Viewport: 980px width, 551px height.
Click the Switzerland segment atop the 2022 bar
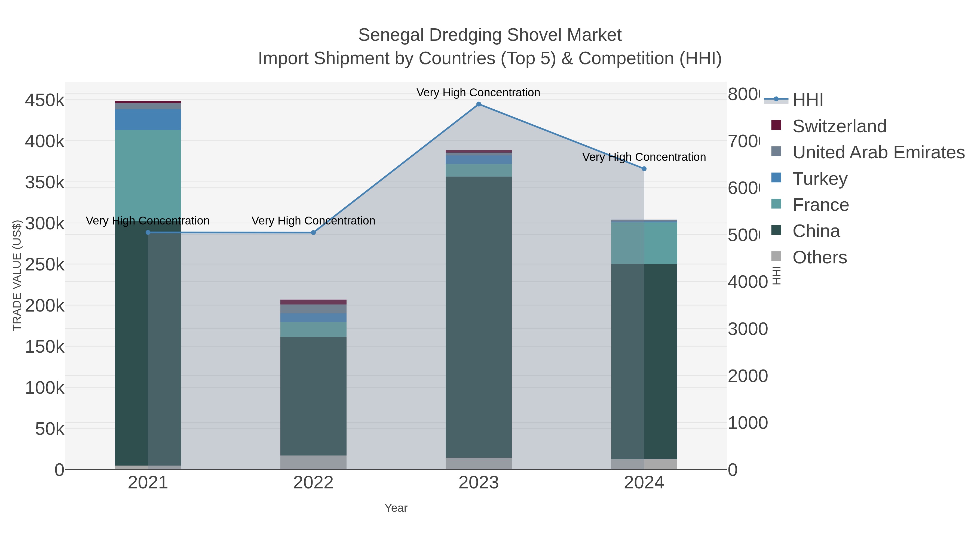pos(314,302)
